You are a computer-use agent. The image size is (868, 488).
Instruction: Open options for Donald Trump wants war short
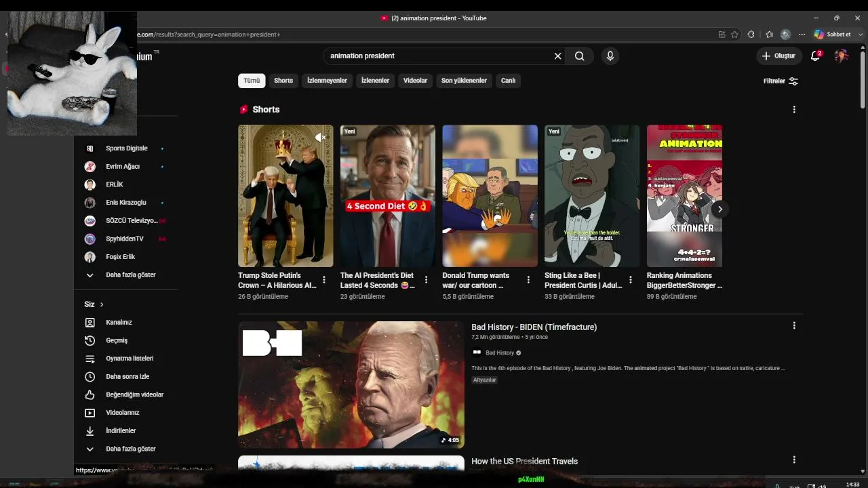point(528,279)
